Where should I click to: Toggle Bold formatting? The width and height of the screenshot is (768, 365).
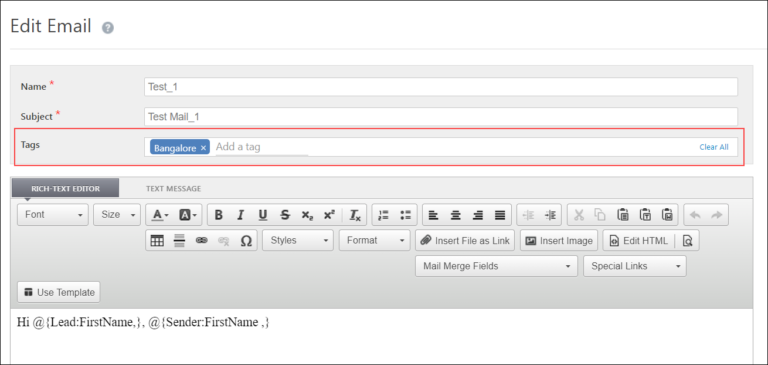pos(219,215)
